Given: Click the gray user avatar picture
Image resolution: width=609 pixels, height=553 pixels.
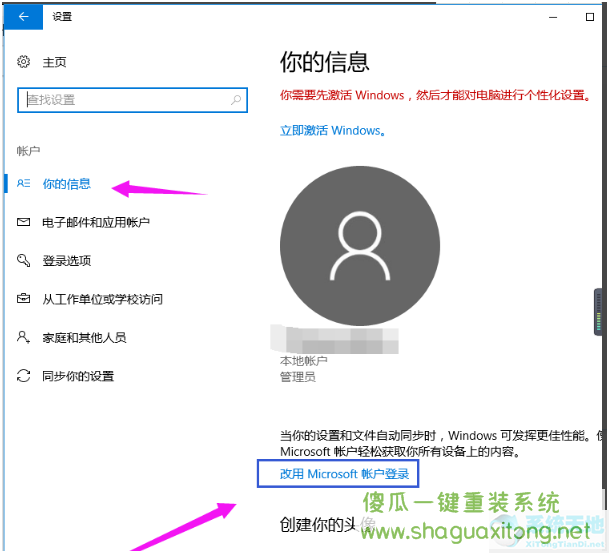Looking at the screenshot, I should pyautogui.click(x=360, y=246).
